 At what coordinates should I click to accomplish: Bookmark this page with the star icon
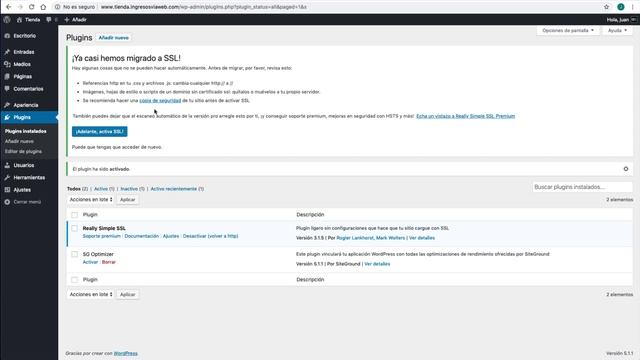[607, 7]
